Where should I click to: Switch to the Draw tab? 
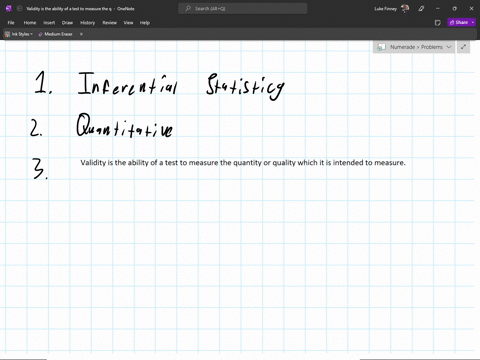(x=67, y=23)
